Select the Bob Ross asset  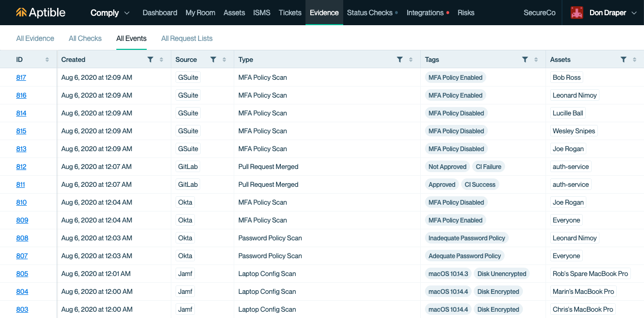[567, 78]
